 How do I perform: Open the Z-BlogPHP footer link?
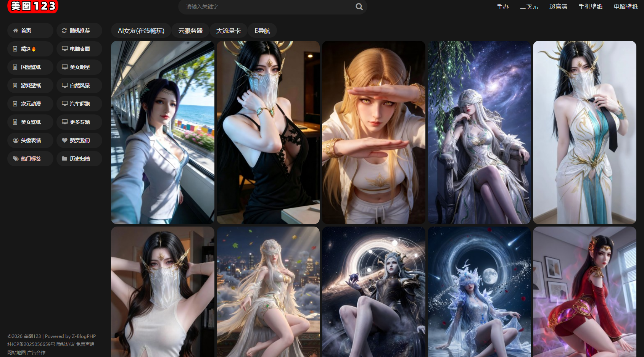click(84, 336)
